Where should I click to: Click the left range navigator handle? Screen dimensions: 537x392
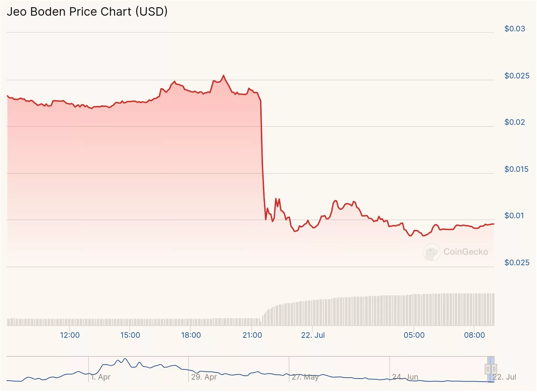tap(488, 369)
